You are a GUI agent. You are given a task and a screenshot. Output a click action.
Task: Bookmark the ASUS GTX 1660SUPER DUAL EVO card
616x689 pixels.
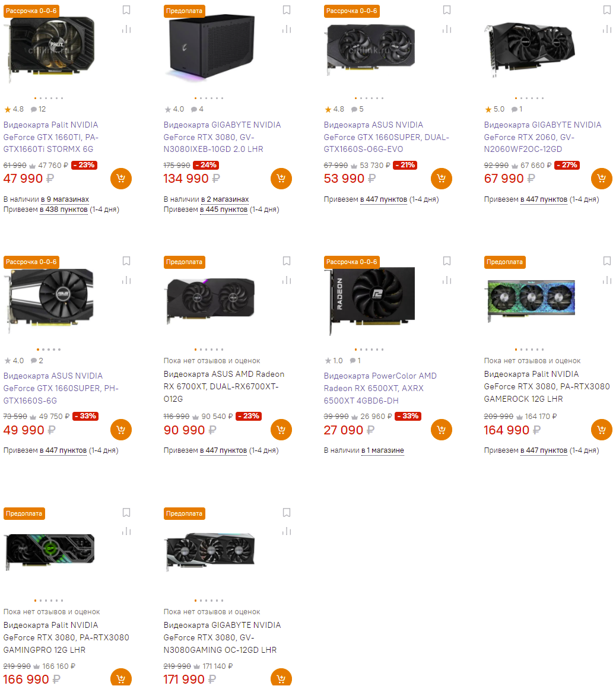click(447, 9)
